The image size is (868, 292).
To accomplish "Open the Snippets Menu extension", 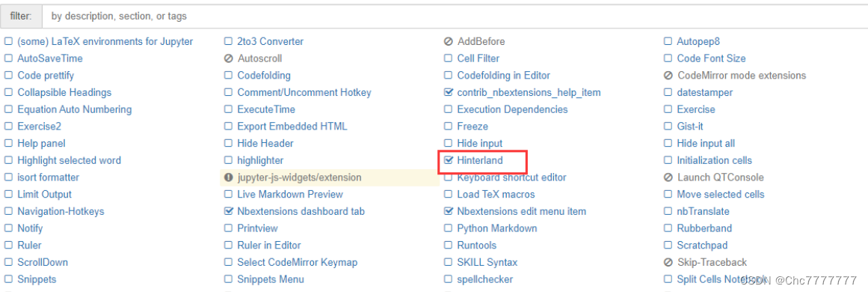I will coord(271,279).
